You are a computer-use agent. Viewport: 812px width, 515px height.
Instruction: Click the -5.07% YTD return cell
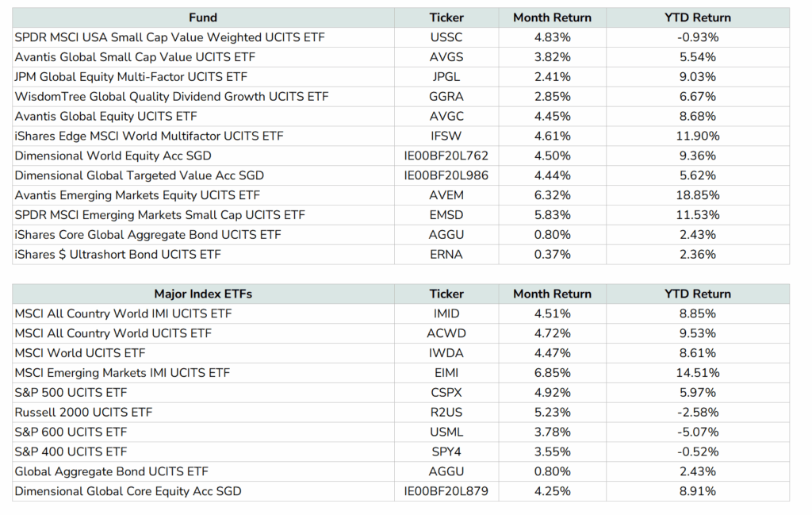698,432
